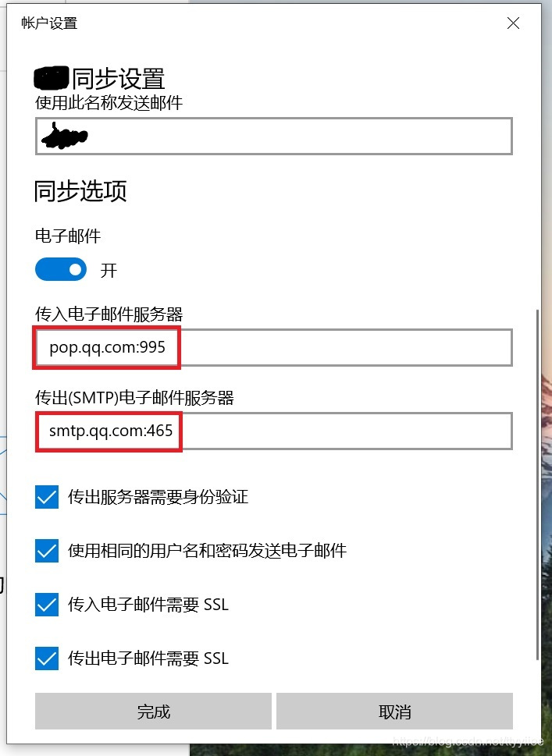Click the 同步设置 page heading
The height and width of the screenshot is (756, 552).
pos(118,79)
